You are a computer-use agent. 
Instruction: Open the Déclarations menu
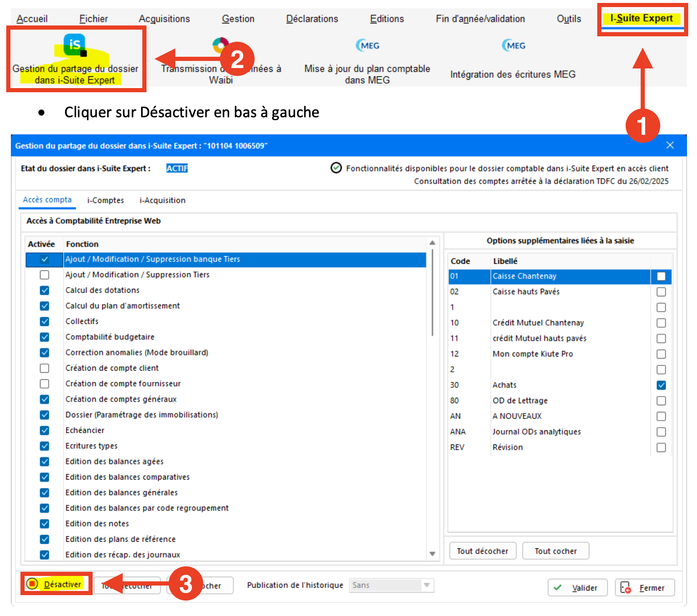[312, 19]
